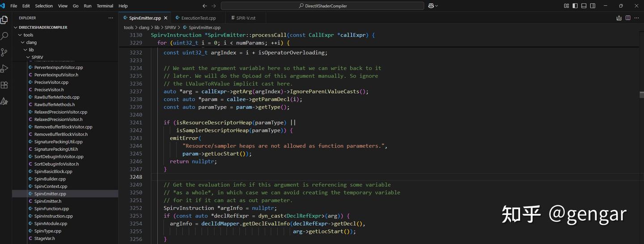Open the Terminal menu

[105, 6]
